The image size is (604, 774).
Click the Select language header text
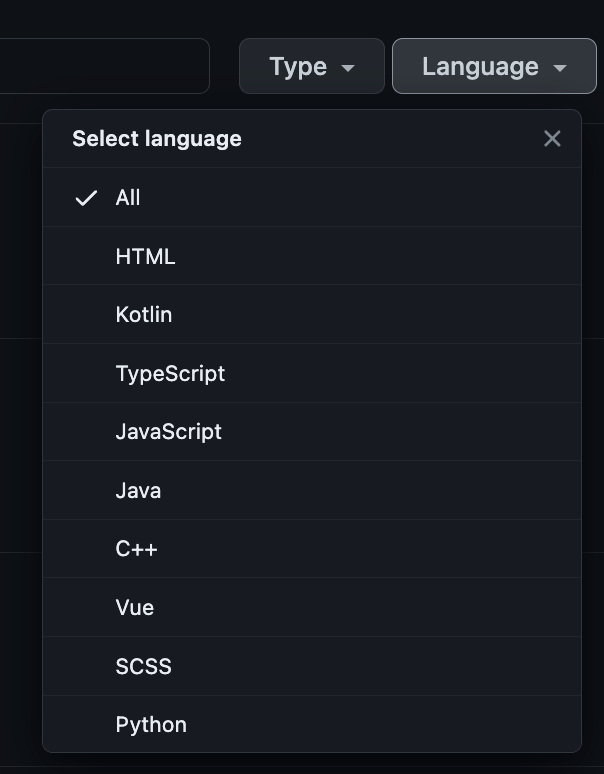point(157,139)
